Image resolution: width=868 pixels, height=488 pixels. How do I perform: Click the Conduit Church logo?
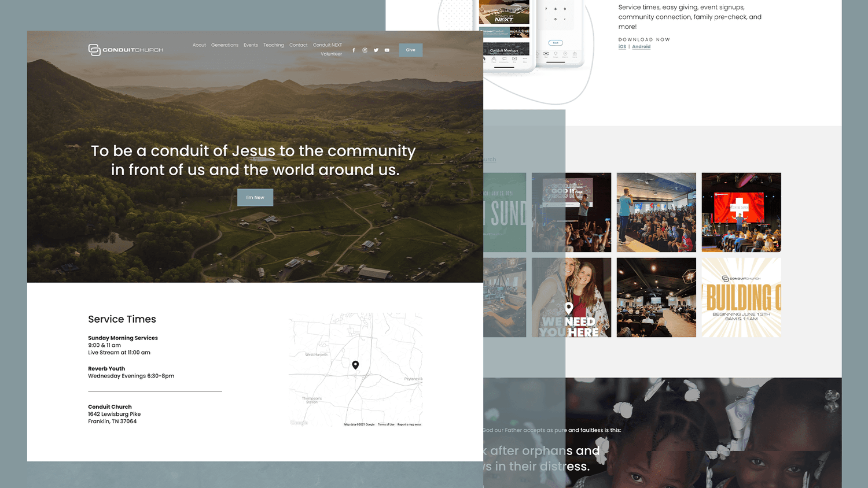(x=126, y=50)
